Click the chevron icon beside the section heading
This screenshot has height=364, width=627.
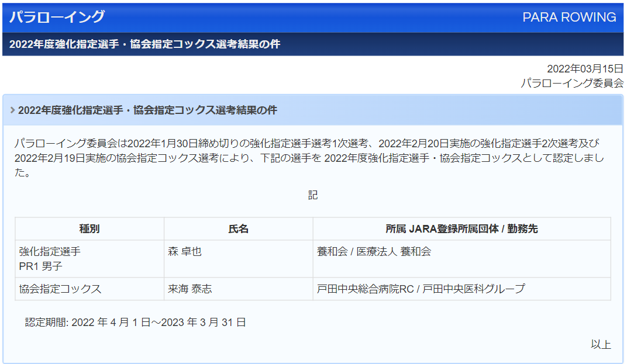(x=12, y=110)
